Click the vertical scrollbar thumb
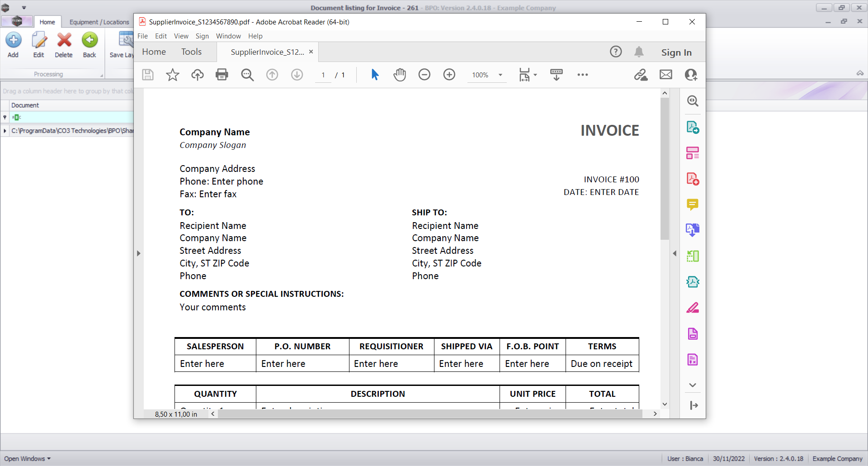The width and height of the screenshot is (868, 466). tap(665, 167)
